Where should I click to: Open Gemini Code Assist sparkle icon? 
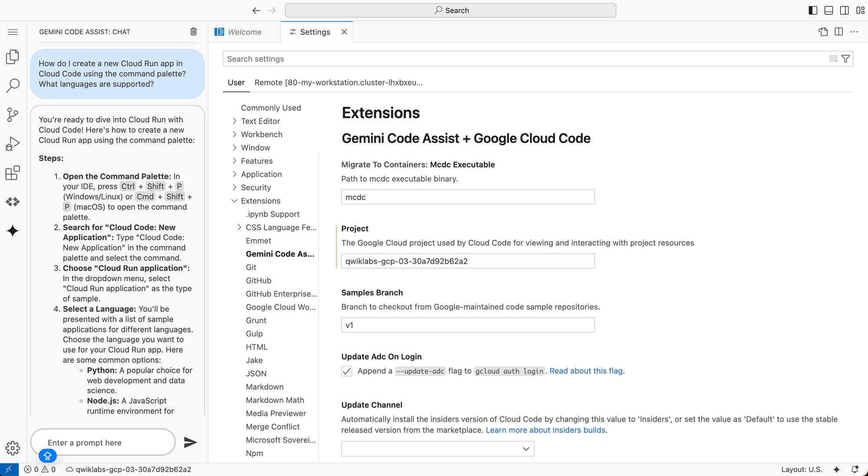[13, 231]
